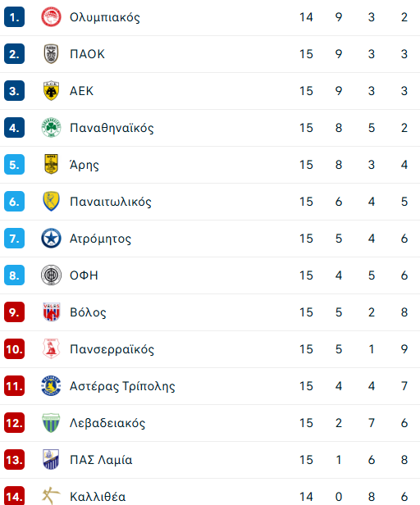Click the position 1 rank badge
Viewport: 420px width, 505px height.
pyautogui.click(x=14, y=17)
